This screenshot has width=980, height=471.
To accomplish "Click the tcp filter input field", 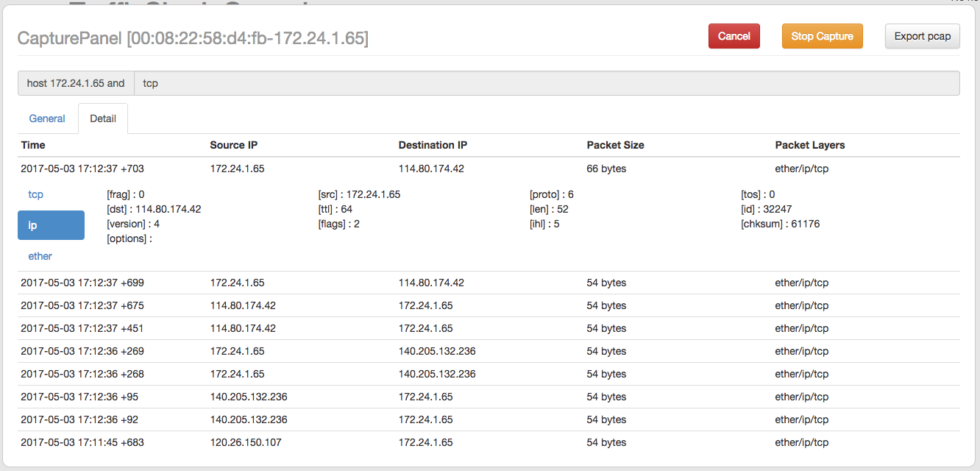I will (546, 83).
